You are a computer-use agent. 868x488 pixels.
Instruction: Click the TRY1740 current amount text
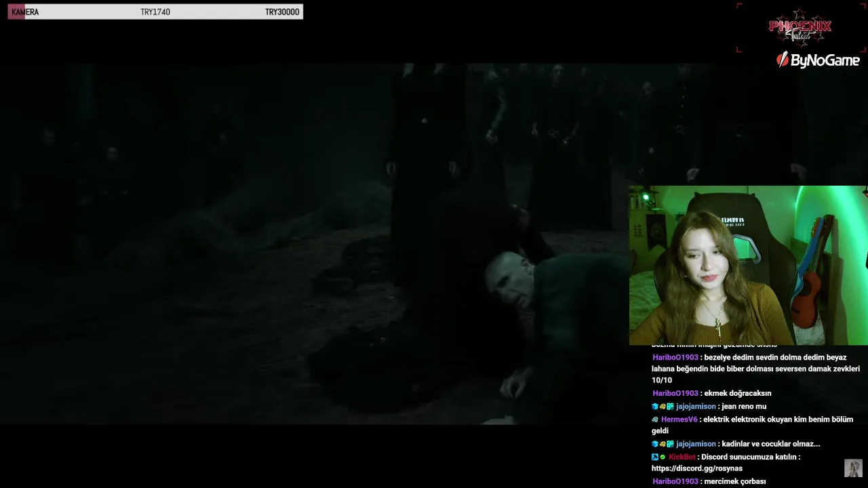(x=155, y=12)
